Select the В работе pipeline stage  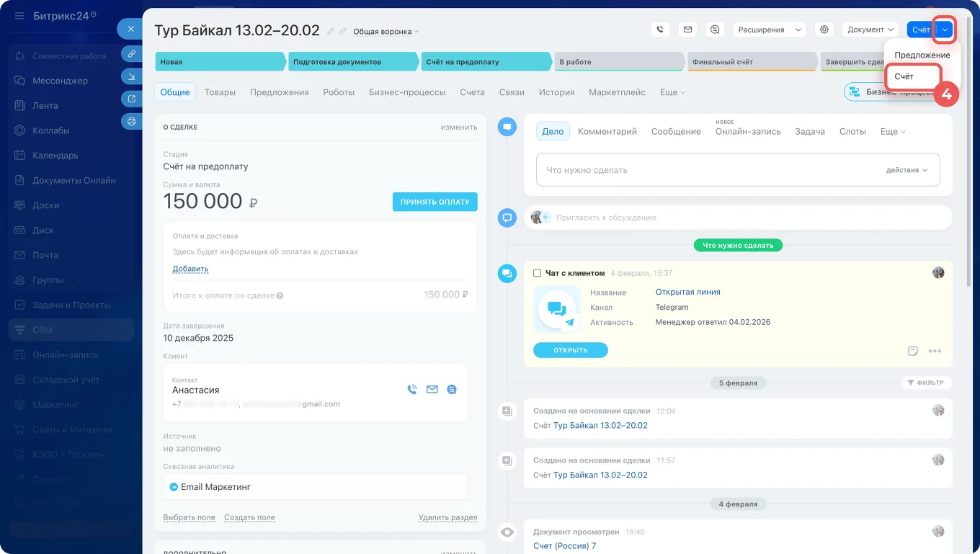click(x=618, y=62)
